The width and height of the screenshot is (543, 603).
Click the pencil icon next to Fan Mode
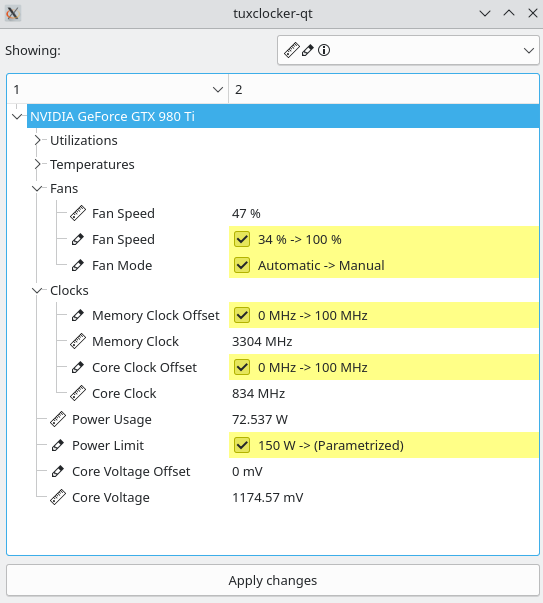pyautogui.click(x=78, y=265)
